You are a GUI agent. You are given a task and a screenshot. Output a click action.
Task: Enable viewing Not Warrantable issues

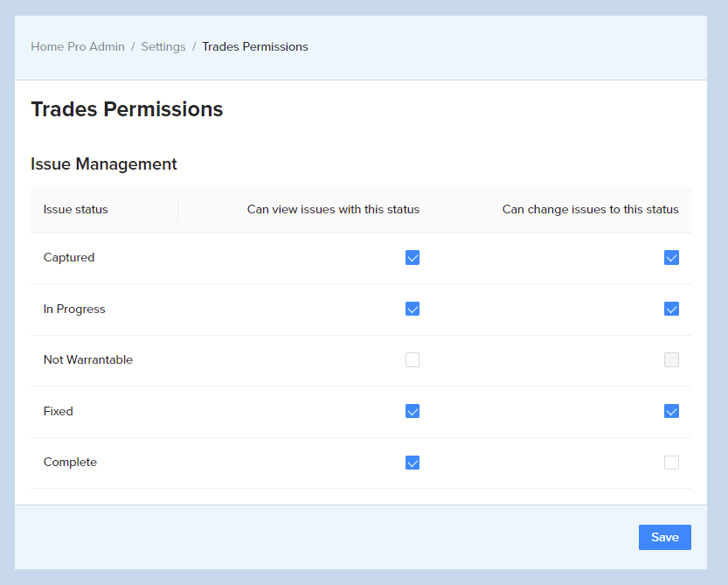412,359
